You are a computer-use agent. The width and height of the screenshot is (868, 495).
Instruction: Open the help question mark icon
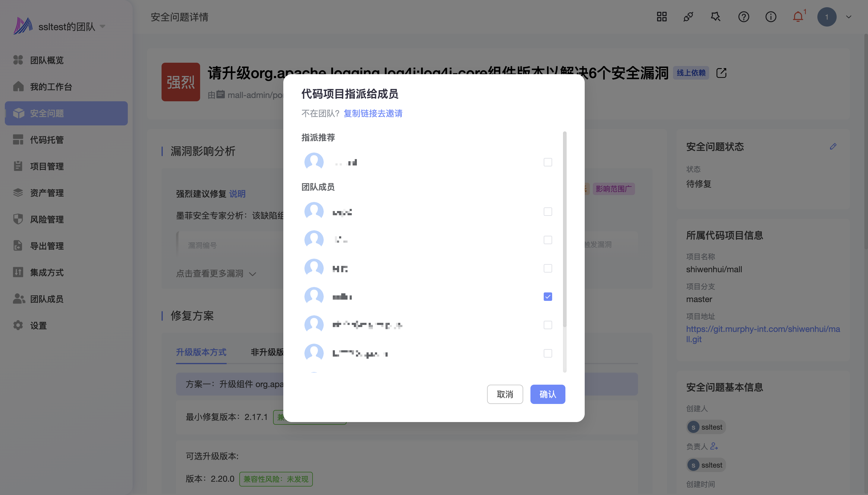tap(743, 17)
